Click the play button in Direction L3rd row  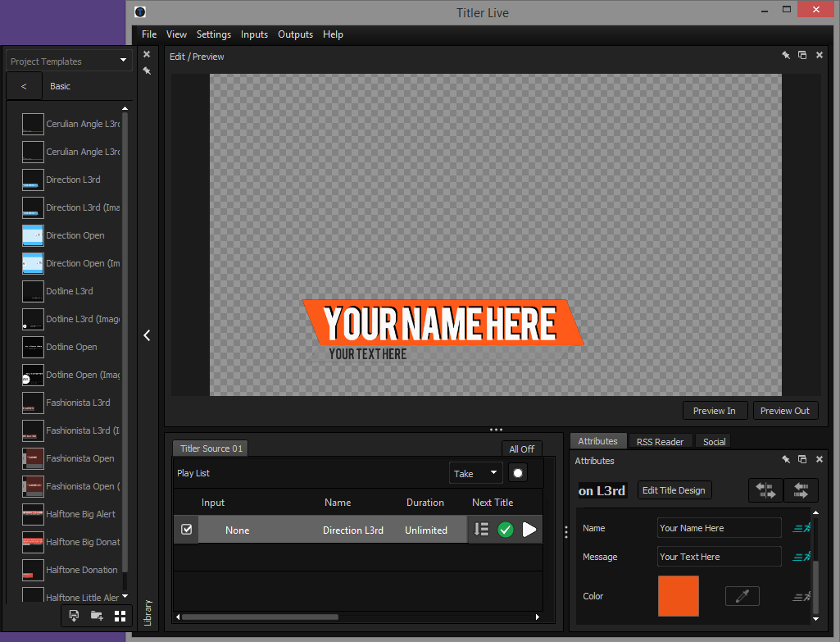(529, 530)
